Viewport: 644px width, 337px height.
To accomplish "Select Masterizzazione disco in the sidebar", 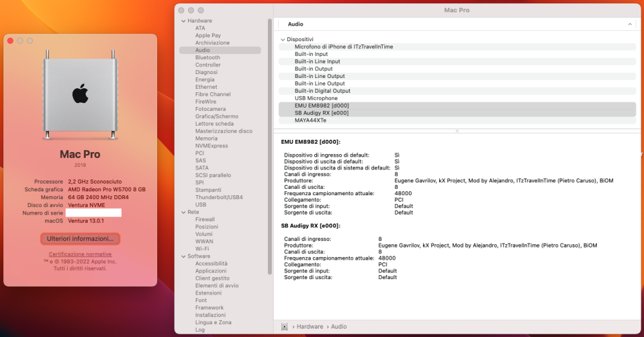I will pos(224,131).
